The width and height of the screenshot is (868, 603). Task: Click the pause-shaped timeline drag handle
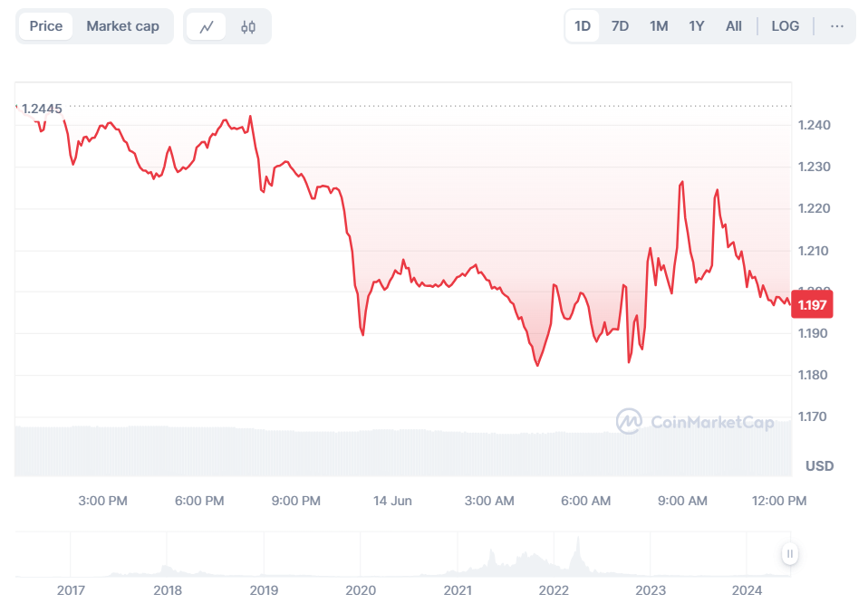click(789, 553)
